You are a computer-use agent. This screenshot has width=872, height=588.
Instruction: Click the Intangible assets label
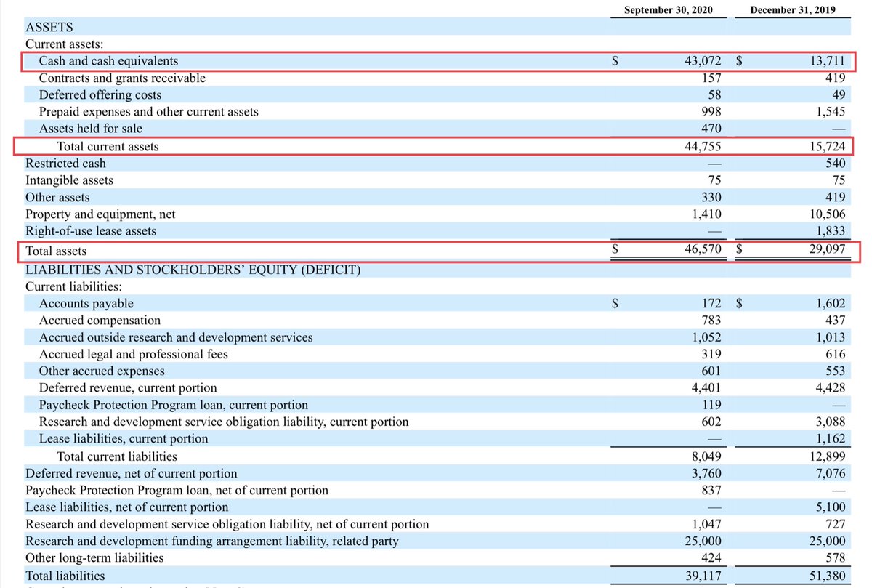pos(69,180)
